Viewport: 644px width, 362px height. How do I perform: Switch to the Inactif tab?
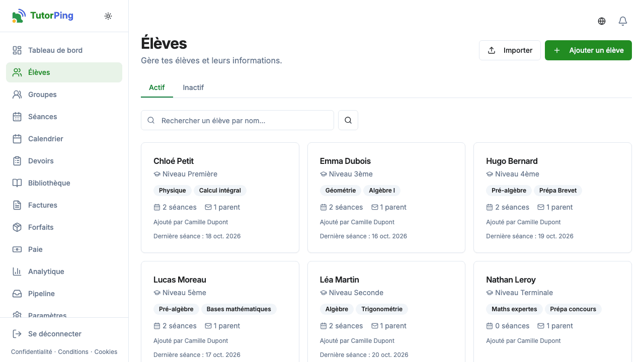click(x=193, y=87)
